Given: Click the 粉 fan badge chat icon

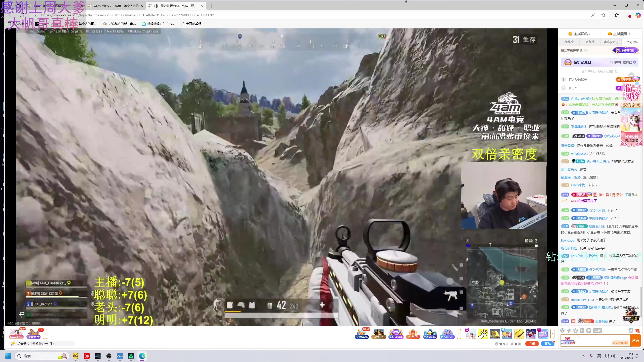Looking at the screenshot, I should pyautogui.click(x=582, y=331).
